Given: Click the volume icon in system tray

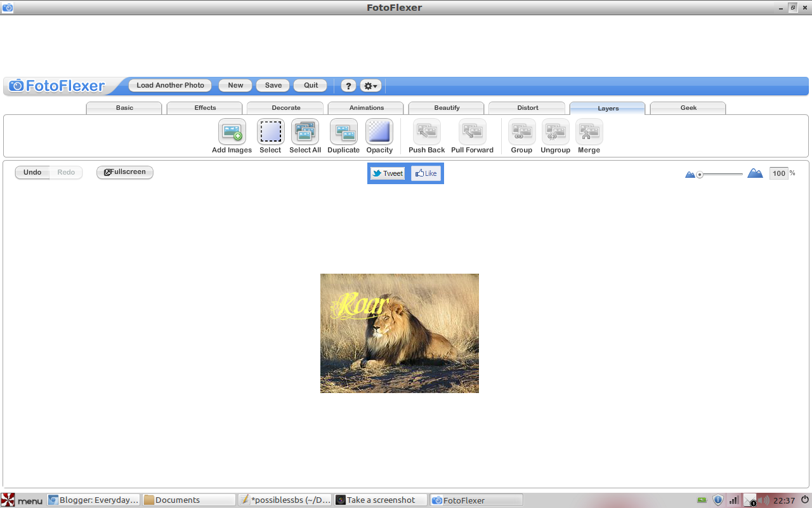Looking at the screenshot, I should 764,500.
